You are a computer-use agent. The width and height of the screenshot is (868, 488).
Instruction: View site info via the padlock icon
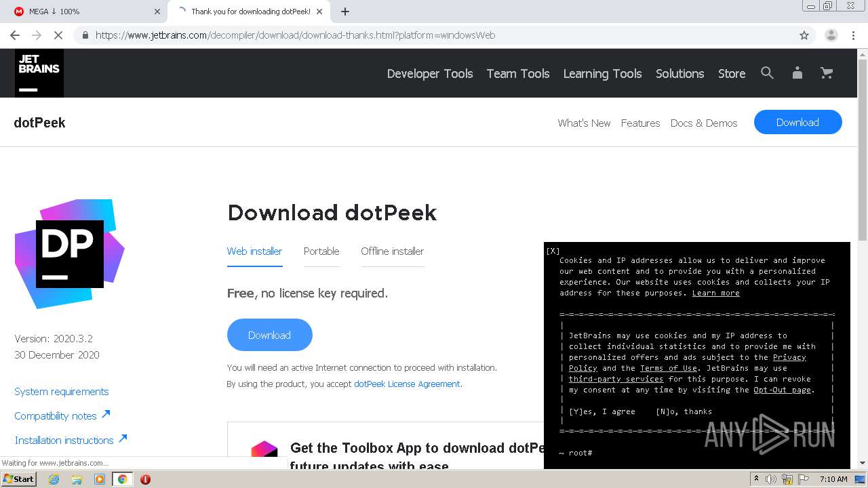click(85, 35)
